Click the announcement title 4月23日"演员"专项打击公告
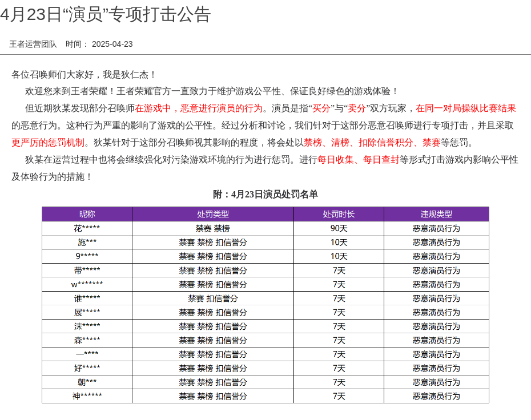The height and width of the screenshot is (420, 531). [x=106, y=15]
